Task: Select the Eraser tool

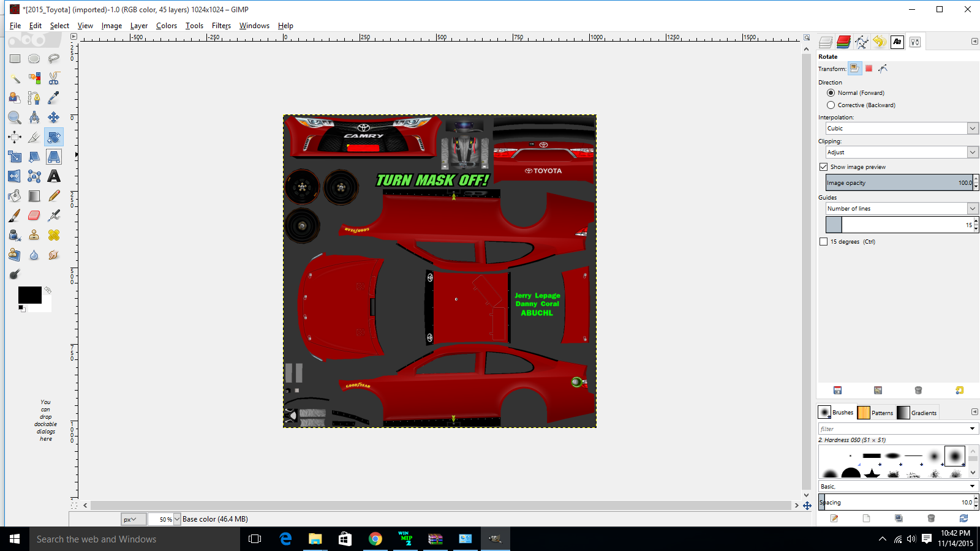Action: 34,216
